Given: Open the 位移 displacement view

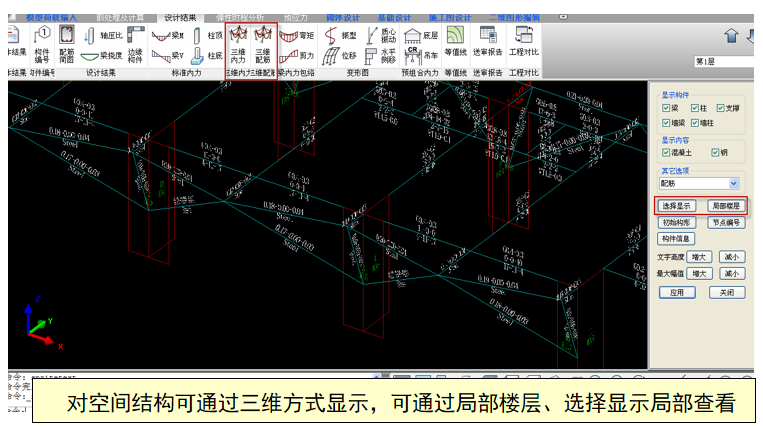Looking at the screenshot, I should coord(339,55).
